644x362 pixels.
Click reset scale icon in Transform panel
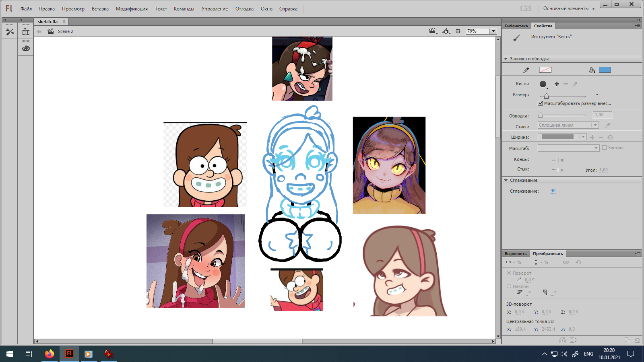point(578,262)
